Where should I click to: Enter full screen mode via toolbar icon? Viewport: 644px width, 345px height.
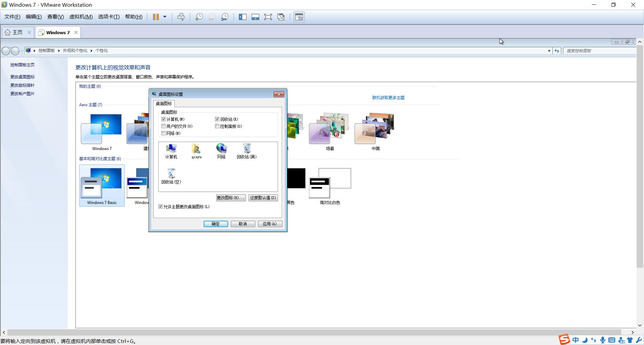(x=268, y=17)
